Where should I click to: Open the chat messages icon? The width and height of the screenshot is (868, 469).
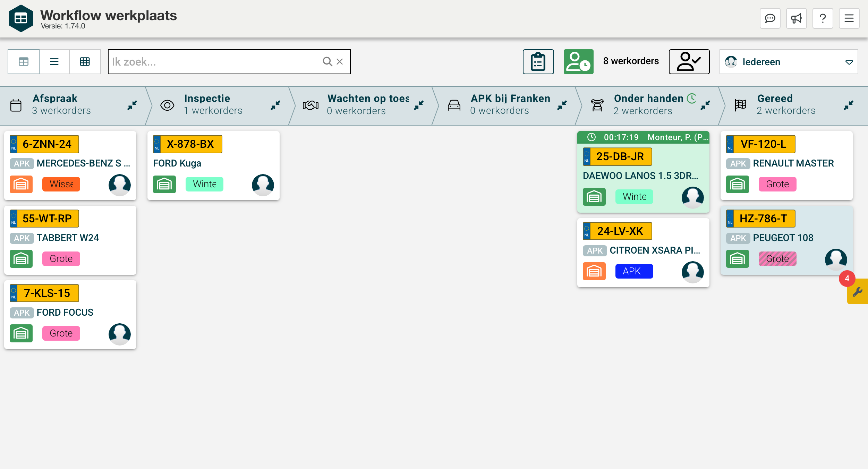770,18
